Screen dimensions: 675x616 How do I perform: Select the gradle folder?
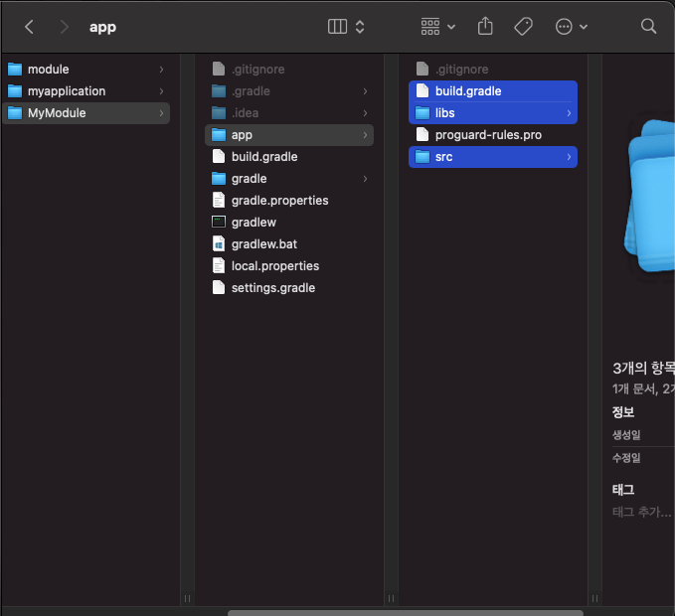[289, 179]
